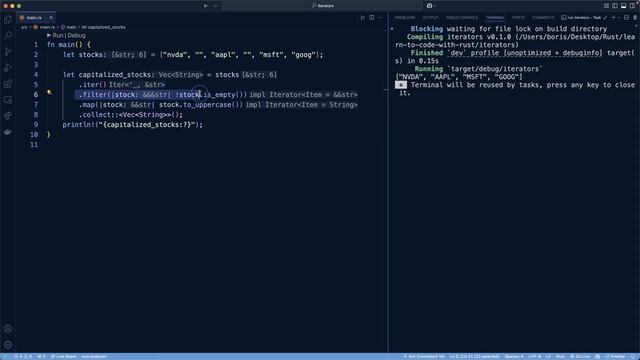This screenshot has width=640, height=360.
Task: Open the Accounts menu icon
Action: 8,329
